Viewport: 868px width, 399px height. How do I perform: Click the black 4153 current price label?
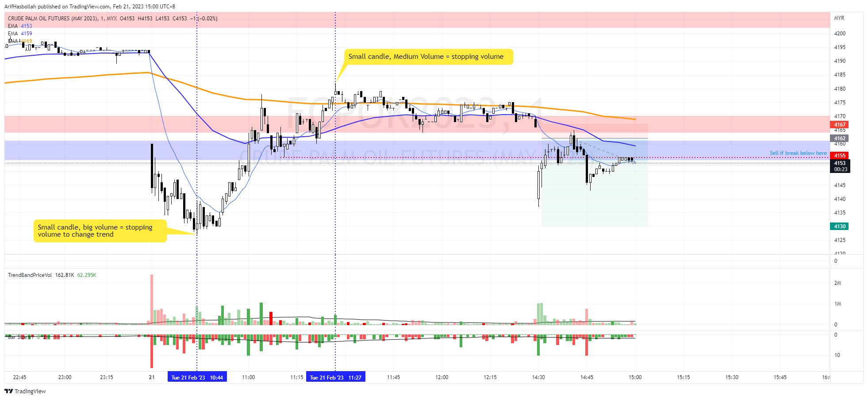pos(840,166)
